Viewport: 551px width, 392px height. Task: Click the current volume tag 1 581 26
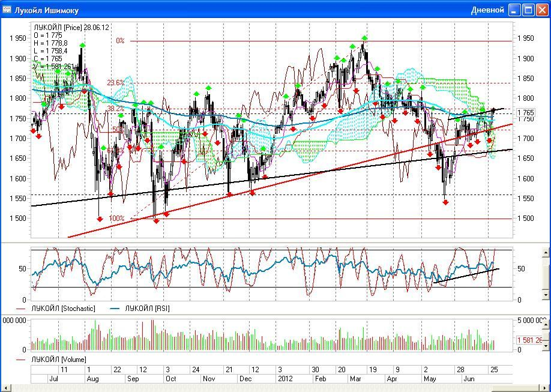[x=530, y=340]
